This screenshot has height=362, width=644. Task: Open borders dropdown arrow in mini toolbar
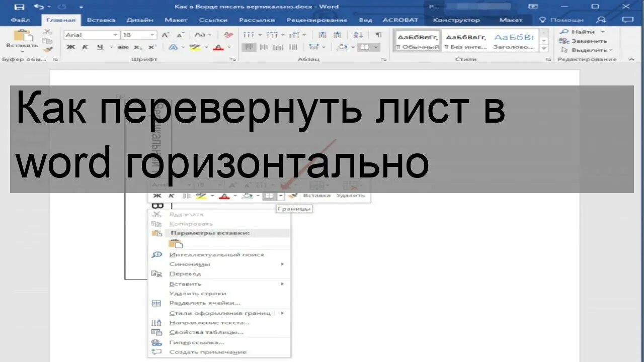tap(281, 196)
